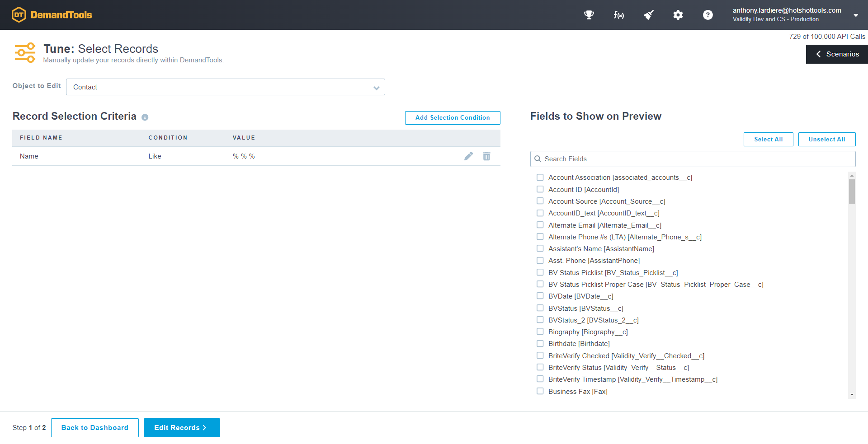Open the Object to Edit dropdown
The height and width of the screenshot is (444, 868).
point(225,87)
